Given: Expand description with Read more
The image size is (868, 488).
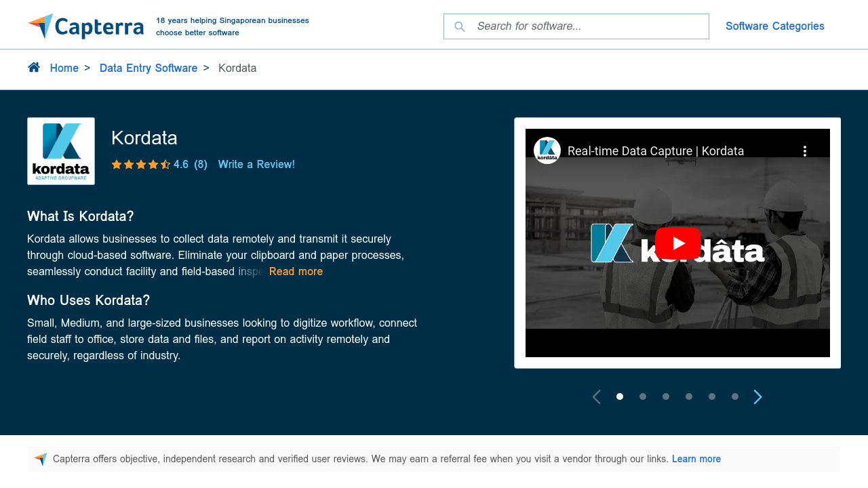Looking at the screenshot, I should point(296,272).
